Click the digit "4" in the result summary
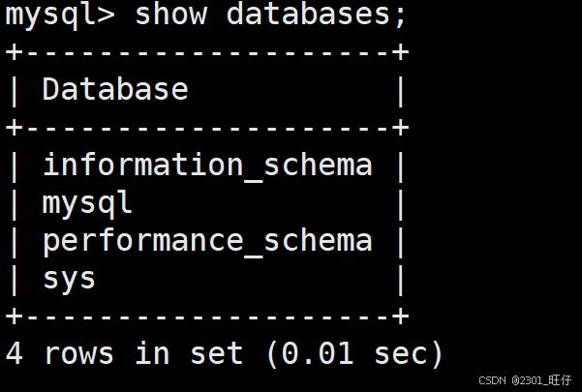 point(15,353)
